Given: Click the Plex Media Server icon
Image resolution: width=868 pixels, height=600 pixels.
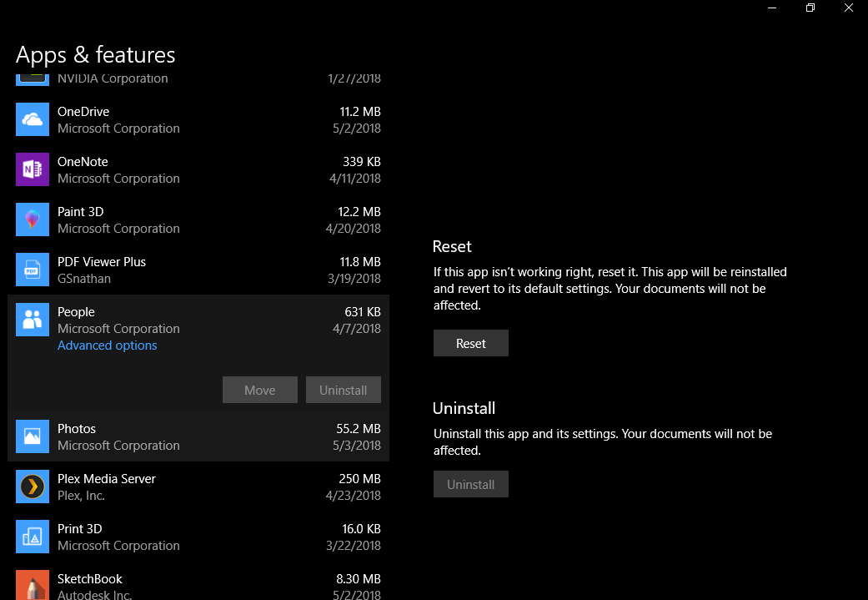Looking at the screenshot, I should [32, 487].
